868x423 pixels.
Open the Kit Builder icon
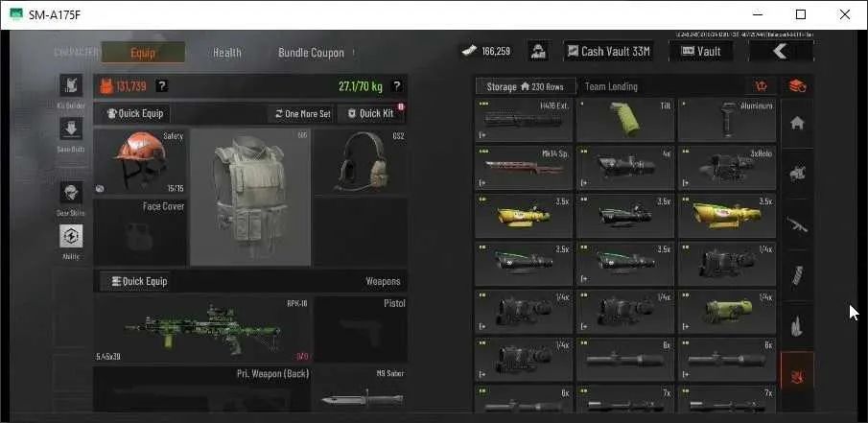coord(71,85)
